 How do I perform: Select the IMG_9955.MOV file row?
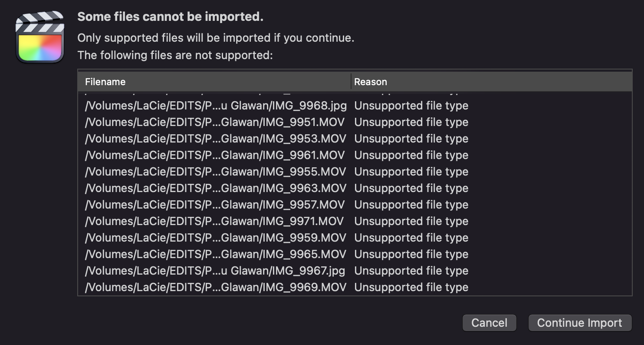[215, 172]
